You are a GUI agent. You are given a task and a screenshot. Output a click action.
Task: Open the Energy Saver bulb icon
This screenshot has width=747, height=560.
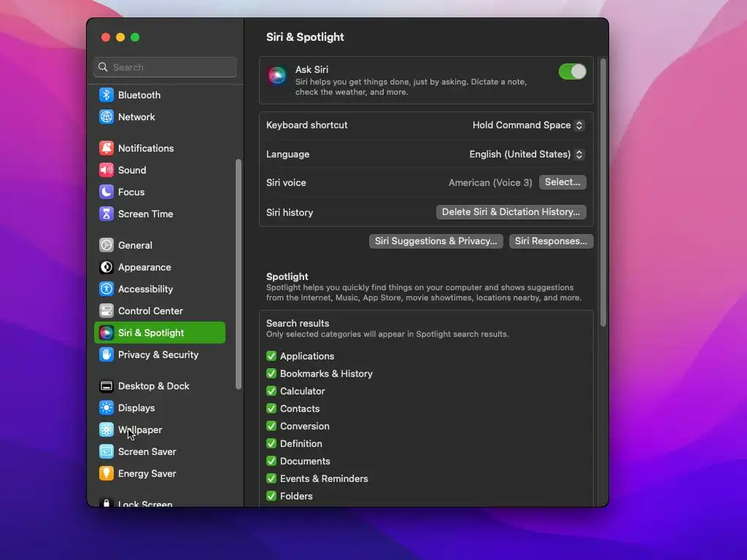[x=107, y=474]
